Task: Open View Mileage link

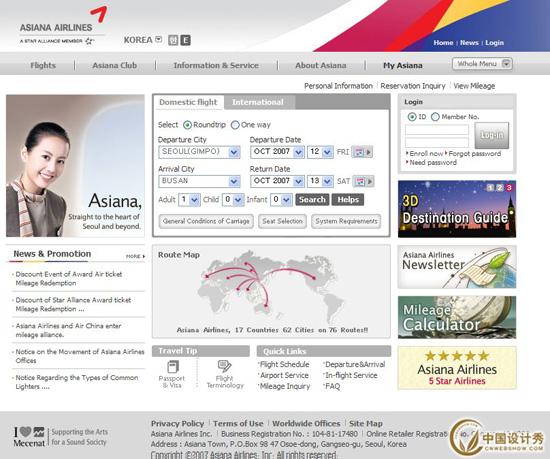Action: click(474, 86)
